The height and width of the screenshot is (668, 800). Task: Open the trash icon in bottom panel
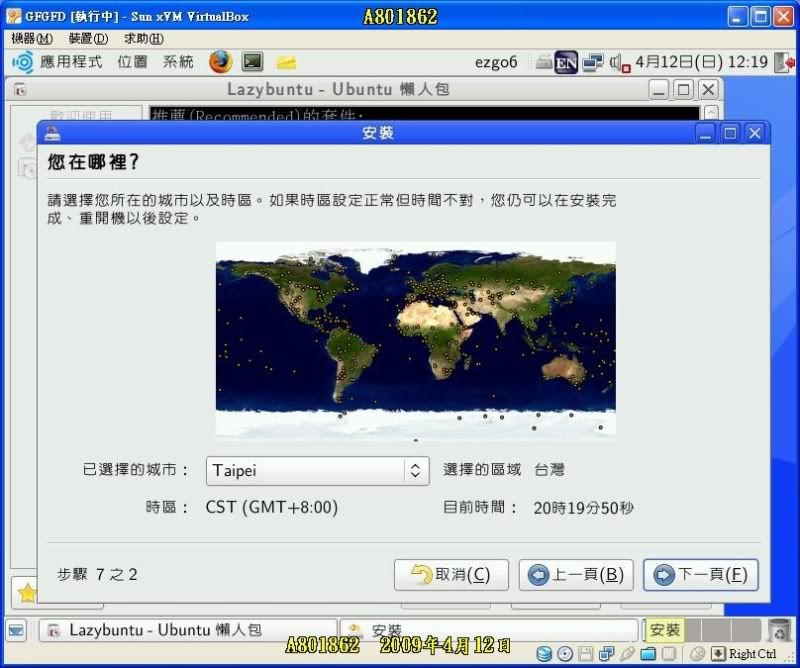(x=779, y=630)
